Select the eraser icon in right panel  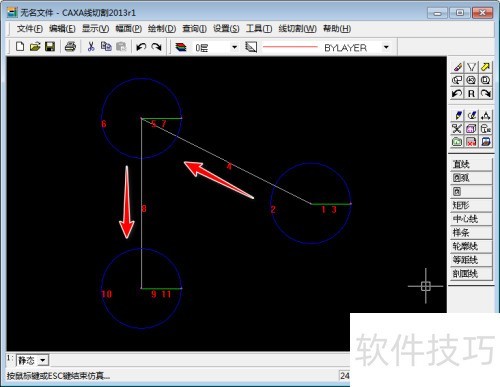(x=457, y=67)
